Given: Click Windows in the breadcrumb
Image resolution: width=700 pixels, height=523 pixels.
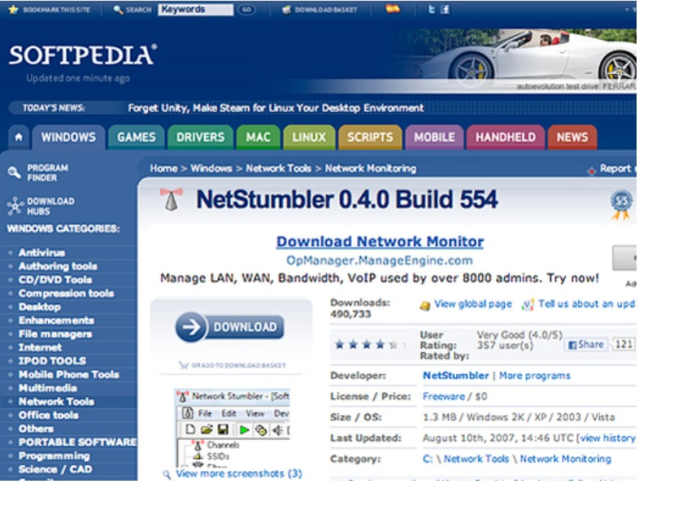Looking at the screenshot, I should (x=211, y=169).
